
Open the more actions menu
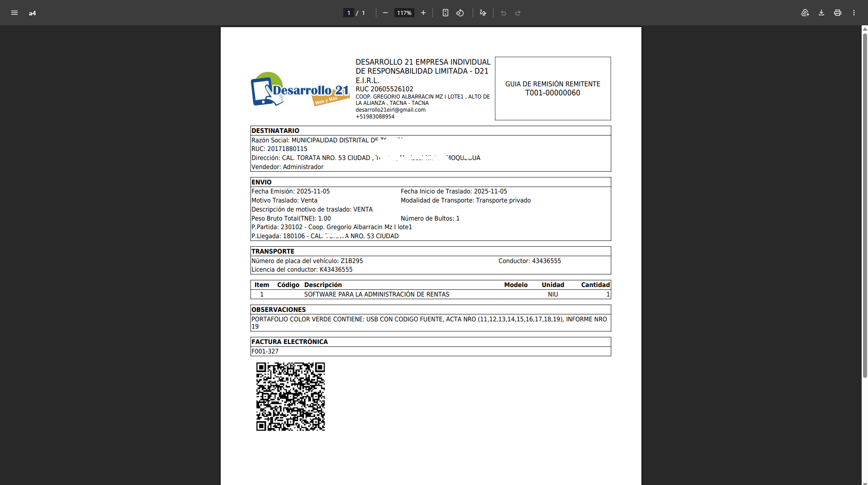point(854,13)
